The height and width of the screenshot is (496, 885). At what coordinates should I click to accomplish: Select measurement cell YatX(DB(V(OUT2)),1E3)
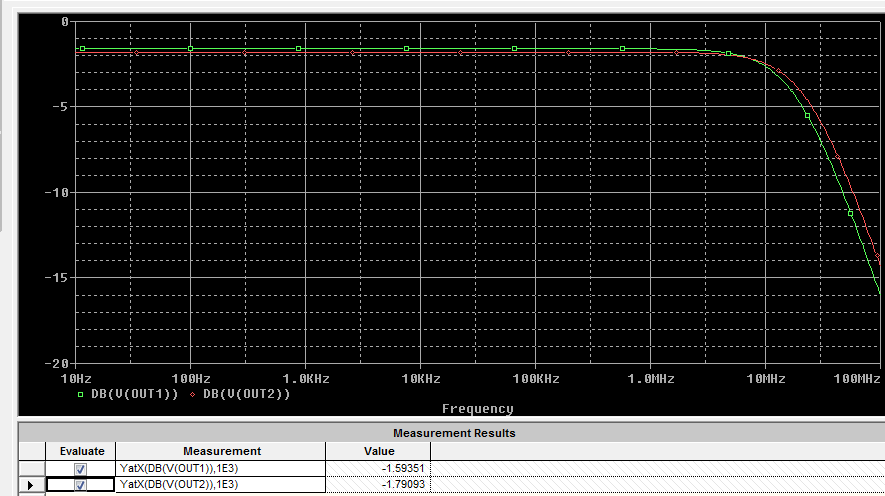click(x=221, y=484)
